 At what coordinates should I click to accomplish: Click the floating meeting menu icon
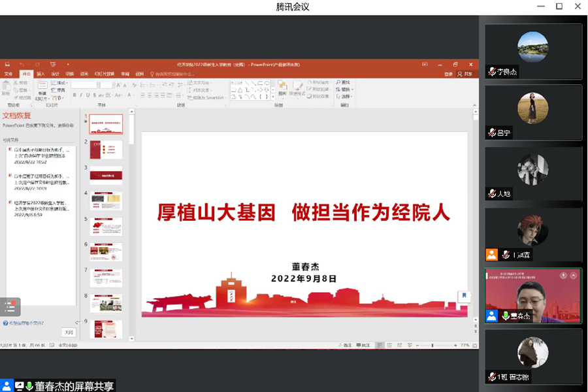click(10, 306)
